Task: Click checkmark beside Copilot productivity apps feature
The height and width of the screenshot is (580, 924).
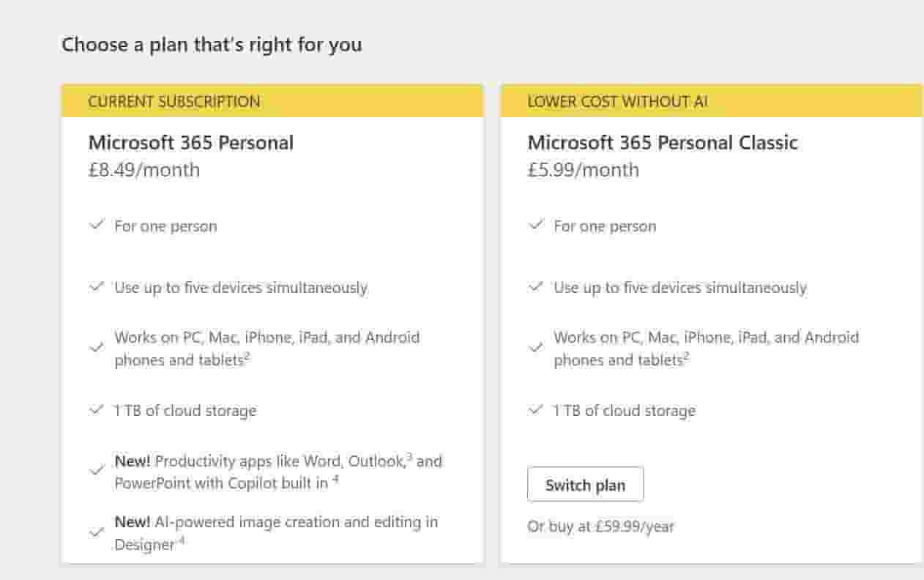Action: coord(96,471)
